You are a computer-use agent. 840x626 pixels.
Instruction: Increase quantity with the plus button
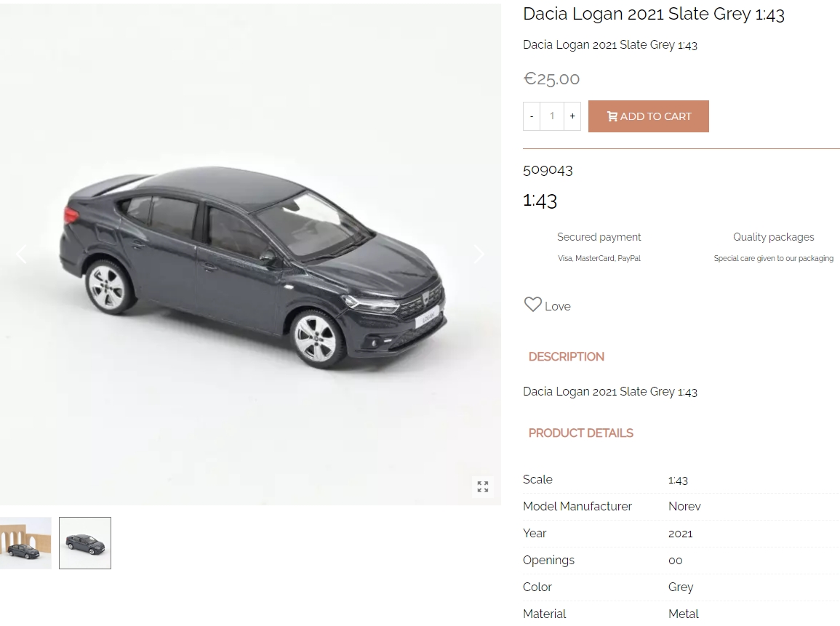(572, 116)
